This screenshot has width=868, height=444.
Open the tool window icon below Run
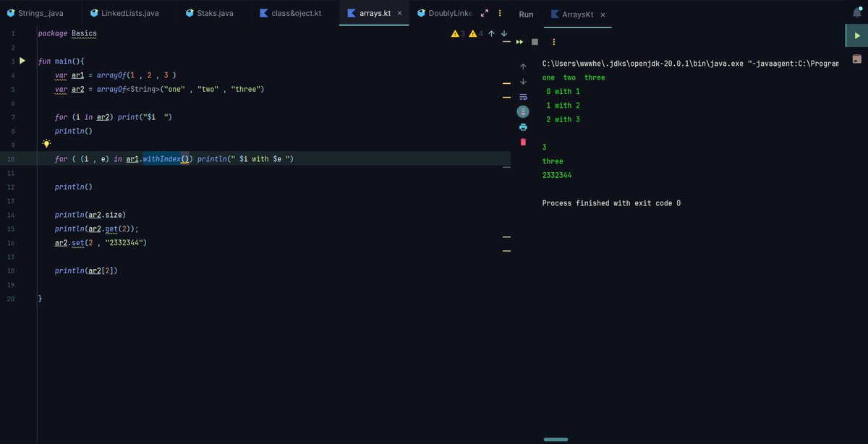(x=857, y=59)
